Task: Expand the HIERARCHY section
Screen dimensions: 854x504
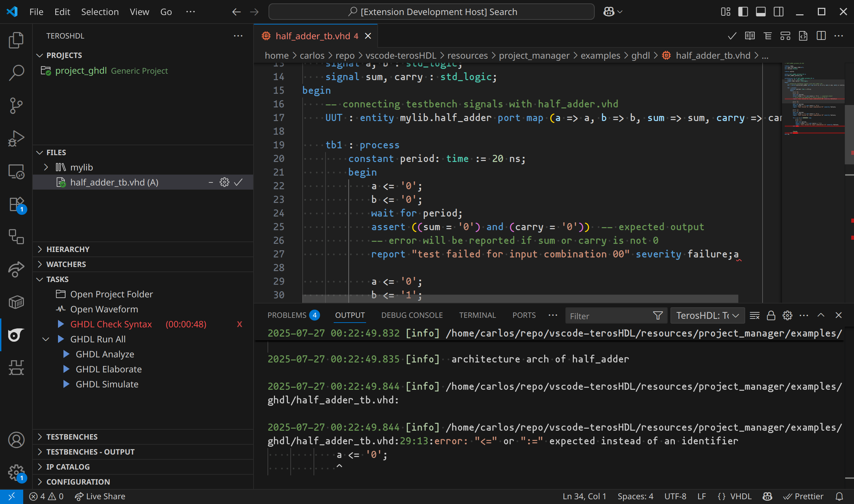Action: [40, 249]
